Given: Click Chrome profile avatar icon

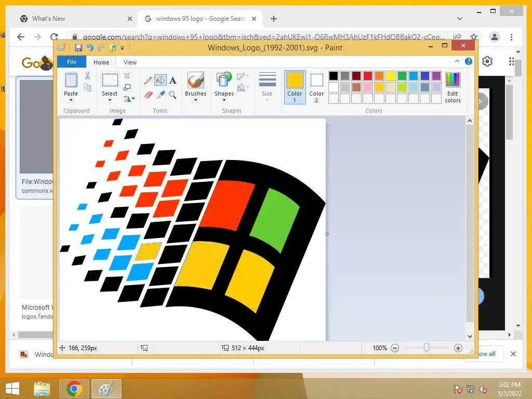Looking at the screenshot, I should pos(495,37).
